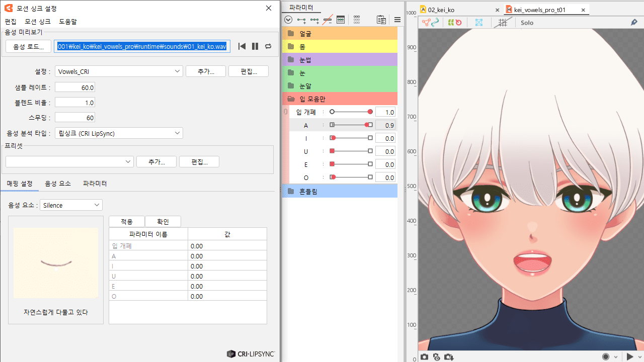Toggle Solo display mode

point(527,23)
